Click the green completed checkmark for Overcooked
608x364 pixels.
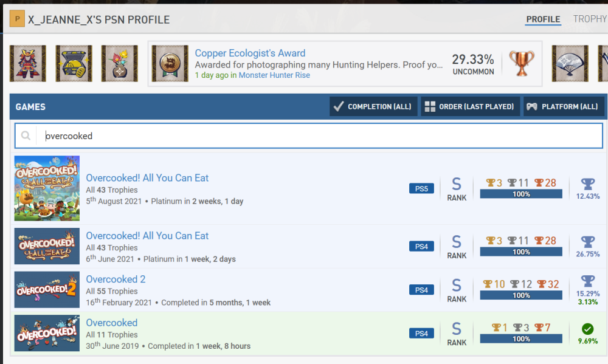587,329
